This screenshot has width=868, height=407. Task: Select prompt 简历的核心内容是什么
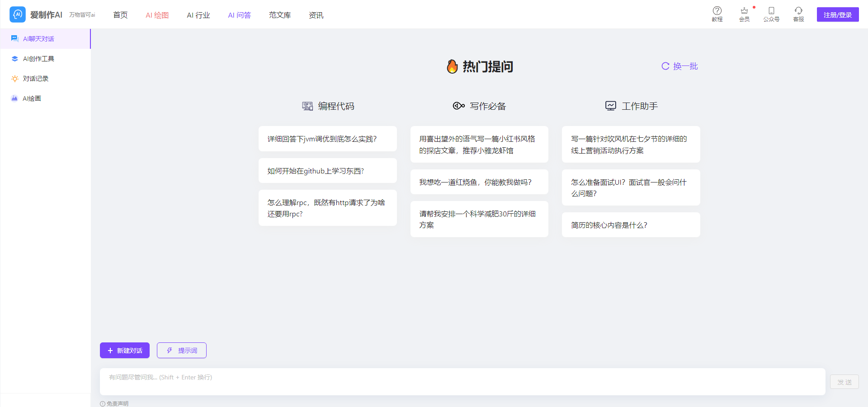[631, 225]
